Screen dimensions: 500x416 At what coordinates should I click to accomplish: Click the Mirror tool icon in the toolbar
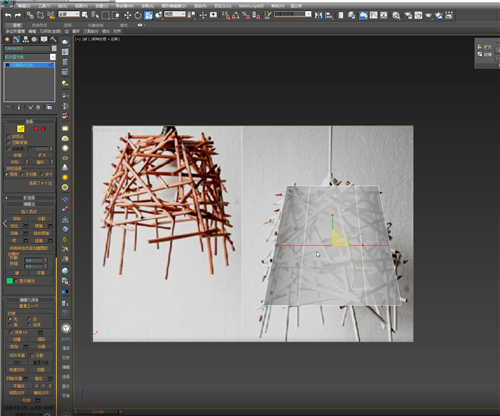tap(318, 15)
